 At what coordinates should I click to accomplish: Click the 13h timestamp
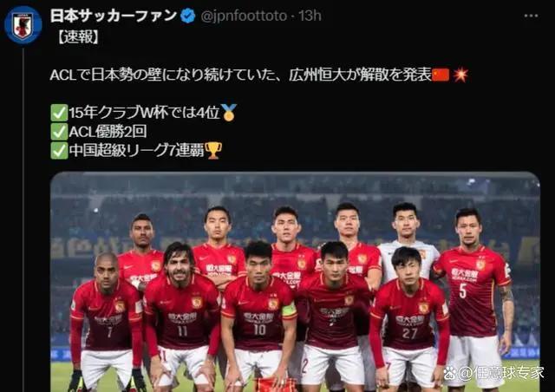pos(310,16)
